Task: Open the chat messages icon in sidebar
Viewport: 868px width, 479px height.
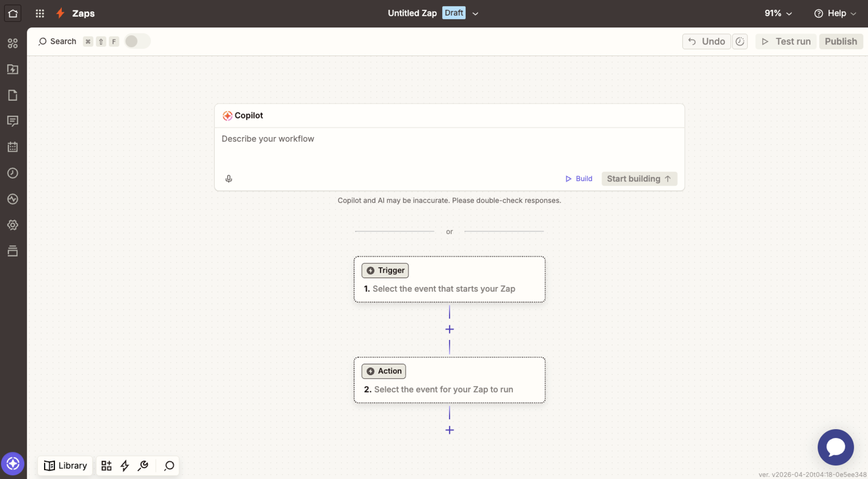Action: [13, 121]
